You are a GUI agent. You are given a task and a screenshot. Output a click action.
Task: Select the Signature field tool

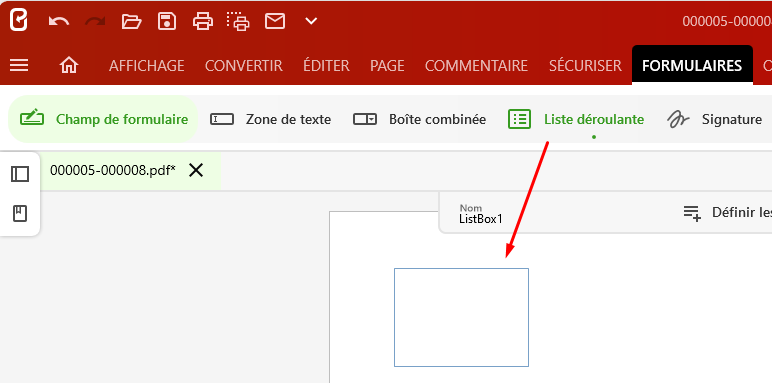715,119
